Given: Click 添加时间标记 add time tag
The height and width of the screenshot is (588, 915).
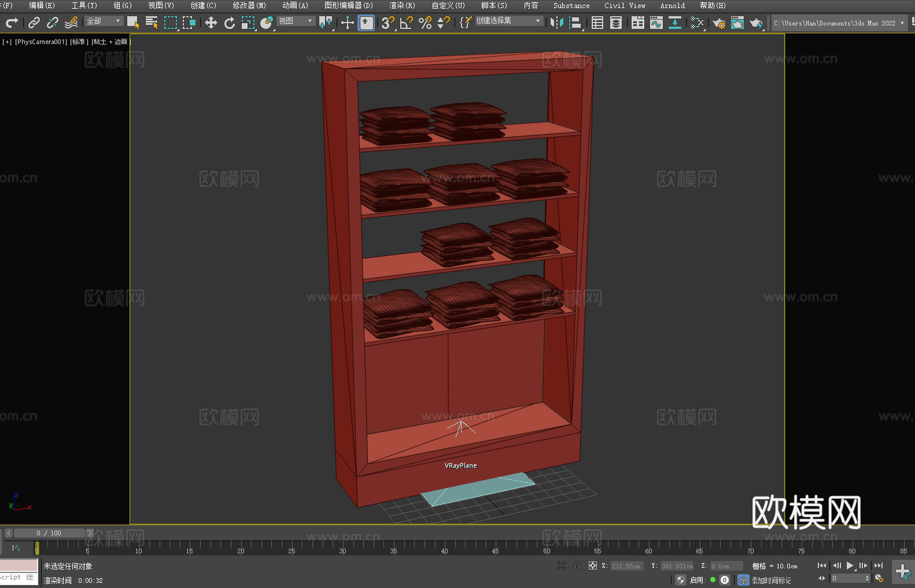Looking at the screenshot, I should (771, 580).
